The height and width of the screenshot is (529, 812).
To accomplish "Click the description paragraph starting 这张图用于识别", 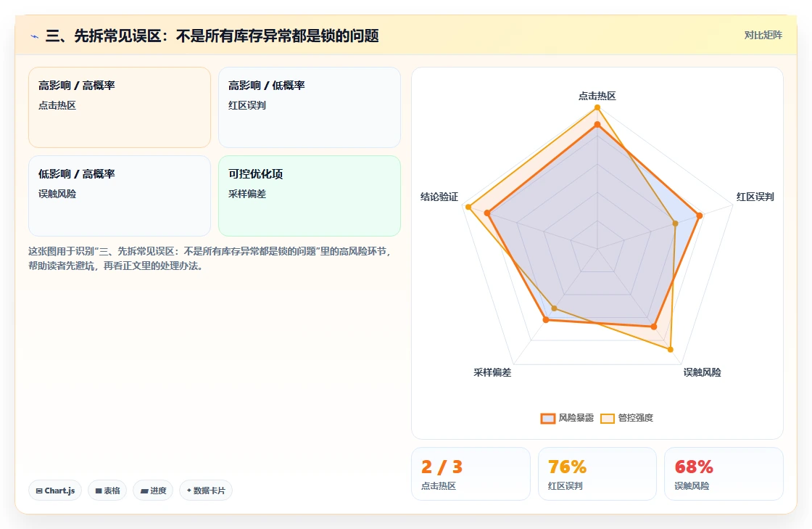I will point(211,258).
